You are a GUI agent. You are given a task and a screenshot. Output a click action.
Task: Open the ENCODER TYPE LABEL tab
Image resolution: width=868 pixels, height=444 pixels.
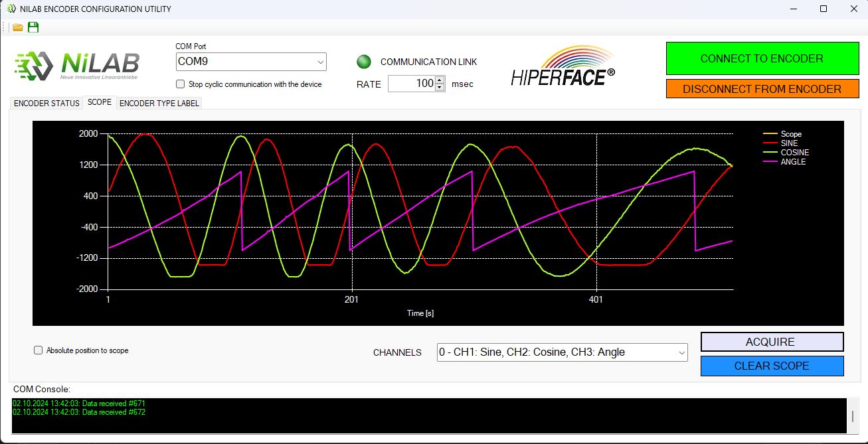coord(158,103)
